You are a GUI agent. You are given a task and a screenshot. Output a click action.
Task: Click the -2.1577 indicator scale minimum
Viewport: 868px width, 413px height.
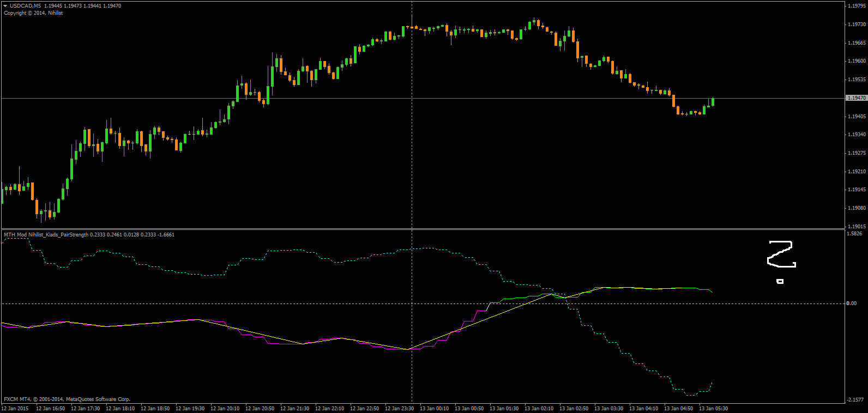[854, 400]
